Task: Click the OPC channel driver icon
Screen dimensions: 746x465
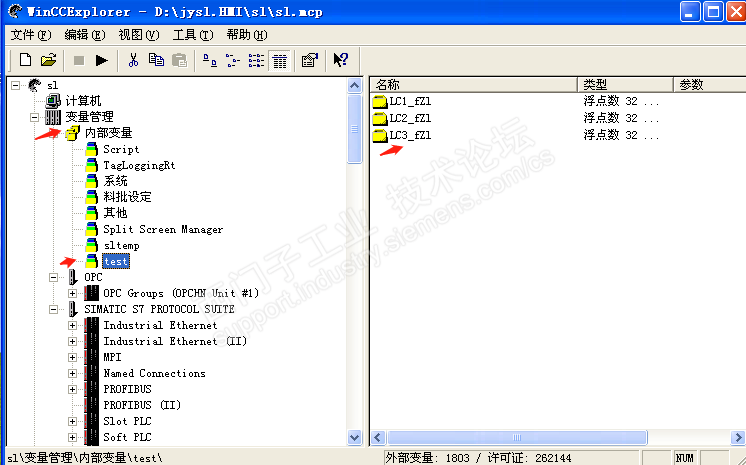Action: (72, 277)
